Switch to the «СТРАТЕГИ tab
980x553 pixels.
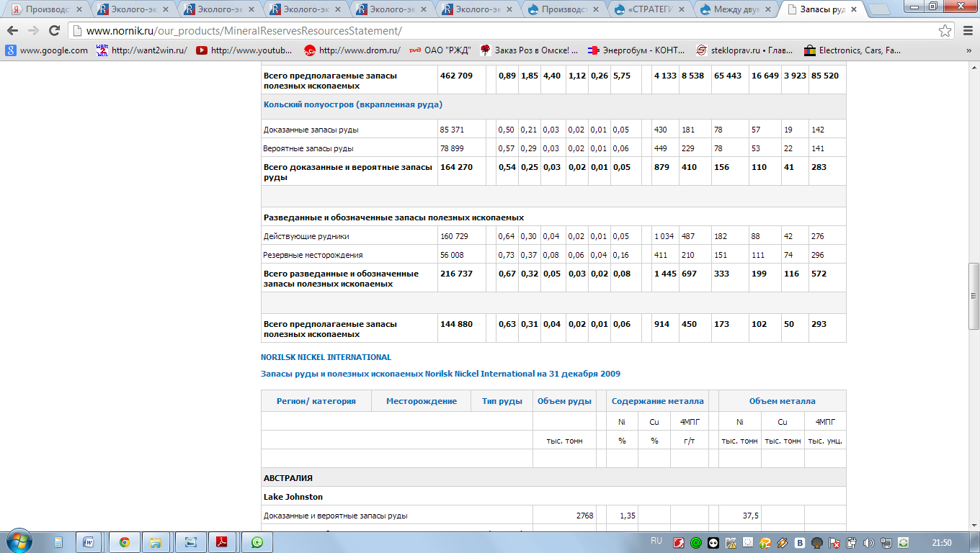click(x=652, y=9)
